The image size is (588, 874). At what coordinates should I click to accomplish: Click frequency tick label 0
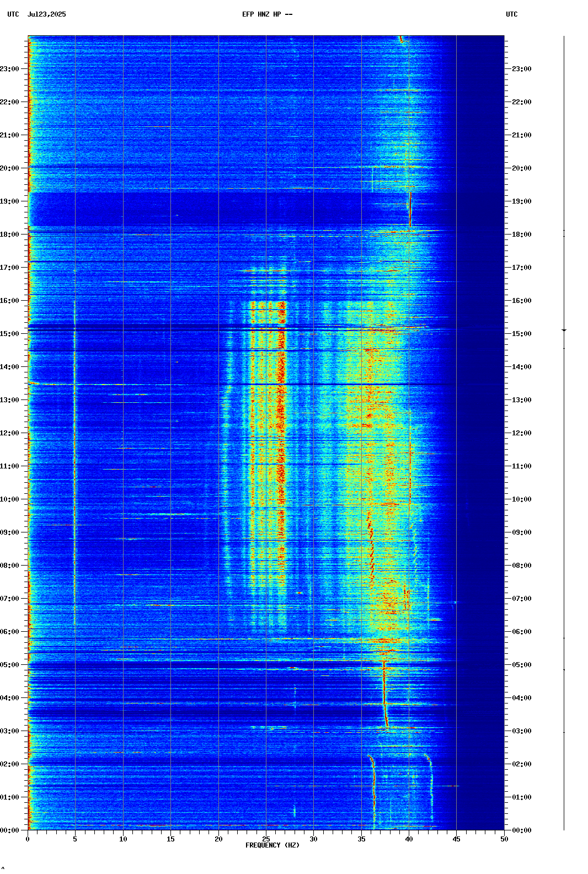(x=28, y=839)
